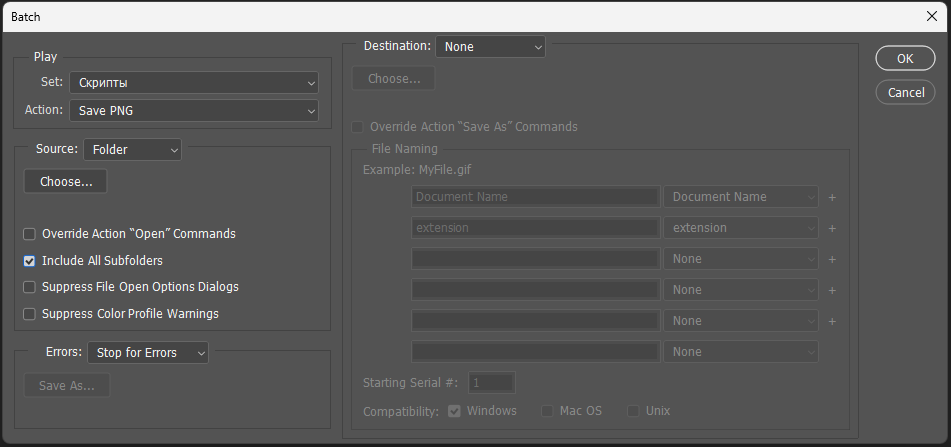Close the Batch dialog window
The height and width of the screenshot is (447, 951).
tap(932, 16)
